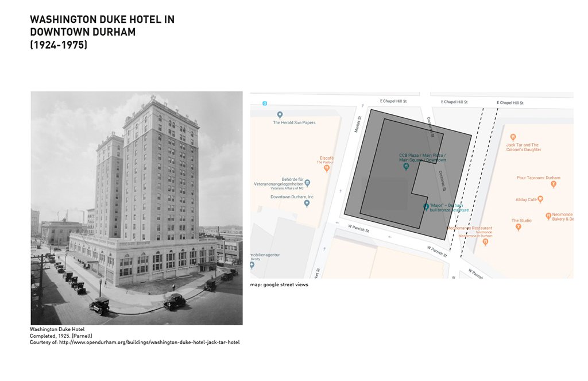Click the Veterans Affairs of NC pin
The width and height of the screenshot is (588, 381).
tap(308, 183)
